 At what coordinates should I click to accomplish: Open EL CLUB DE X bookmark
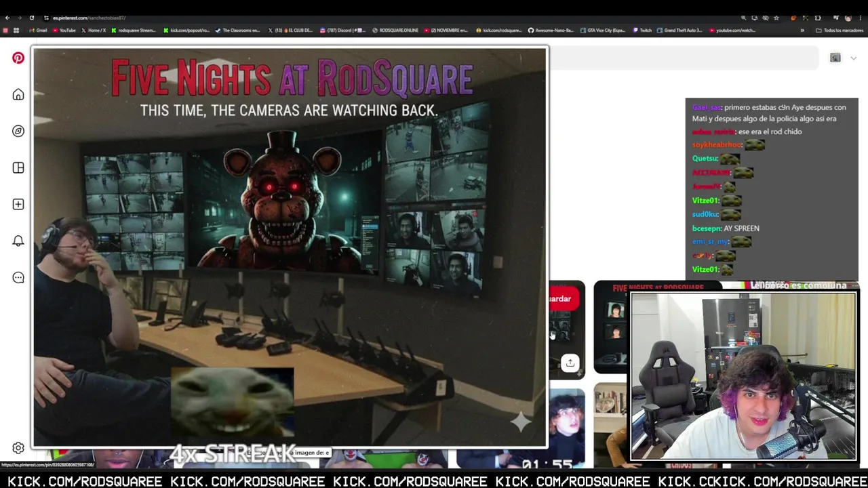click(x=290, y=30)
